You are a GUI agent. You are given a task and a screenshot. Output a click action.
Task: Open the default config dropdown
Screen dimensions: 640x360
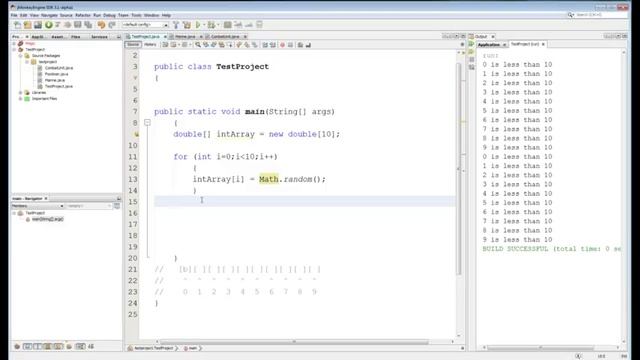pyautogui.click(x=145, y=25)
